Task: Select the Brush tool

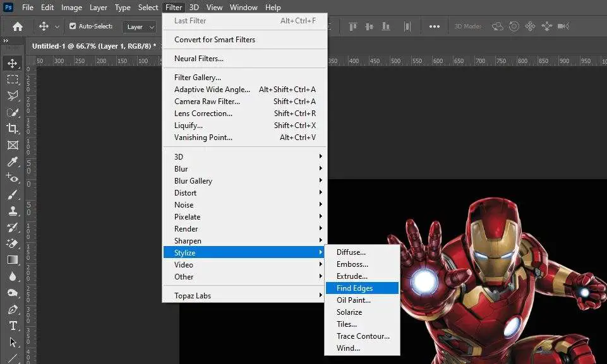Action: 12,195
